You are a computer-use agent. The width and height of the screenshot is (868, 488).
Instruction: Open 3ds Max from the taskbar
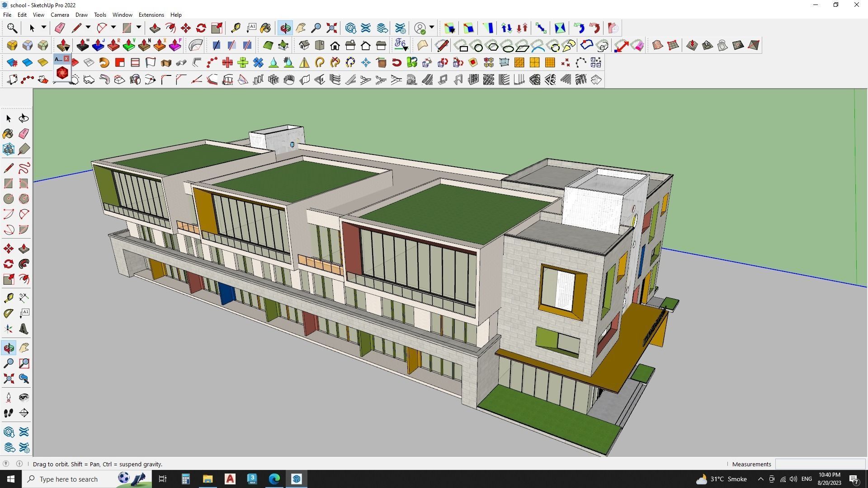pyautogui.click(x=252, y=479)
